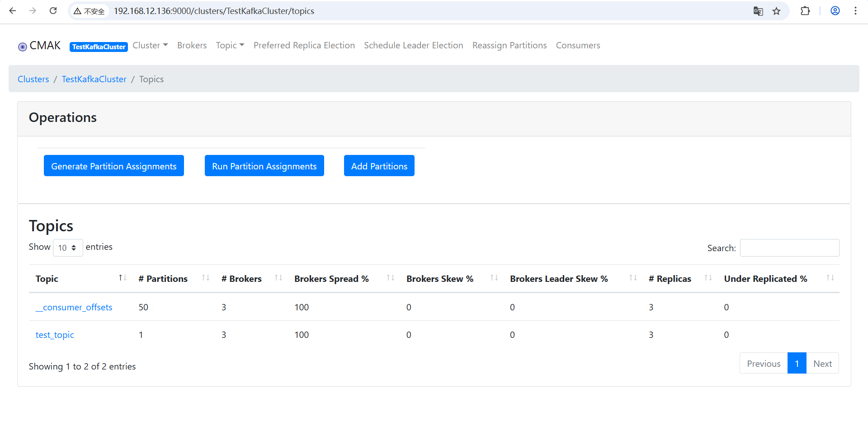
Task: Sort by # Brokers column arrows
Action: point(278,278)
